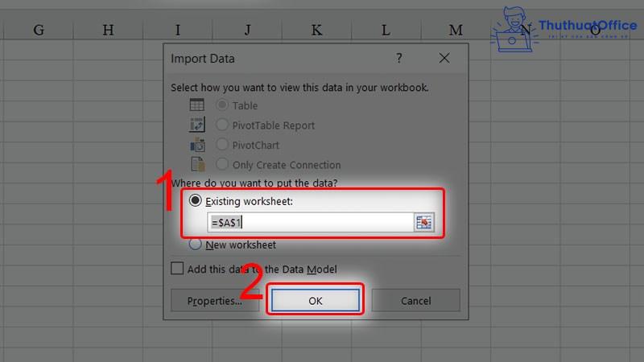Select Only Create Connection radio option
This screenshot has height=362, width=644.
[222, 164]
